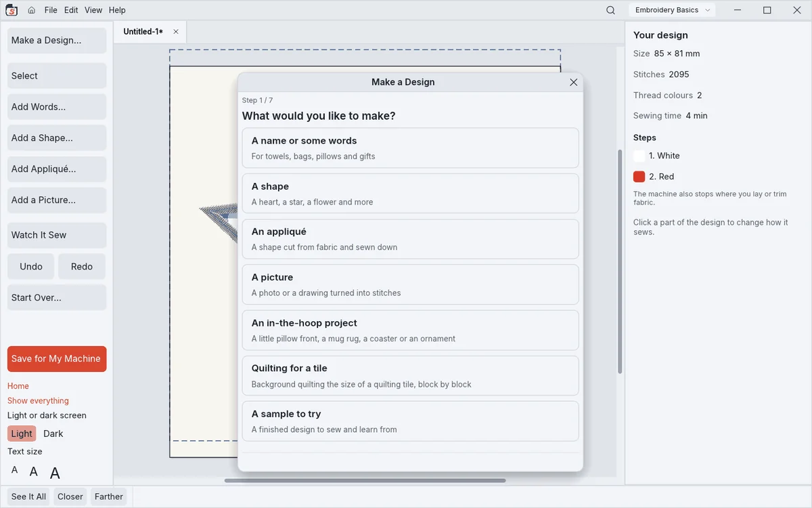Viewport: 812px width, 508px height.
Task: Select the Untitled-1 document tab
Action: click(x=150, y=32)
